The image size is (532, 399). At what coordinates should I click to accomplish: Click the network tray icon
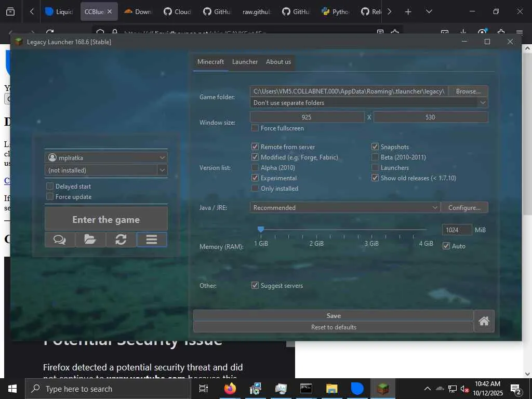pos(453,389)
